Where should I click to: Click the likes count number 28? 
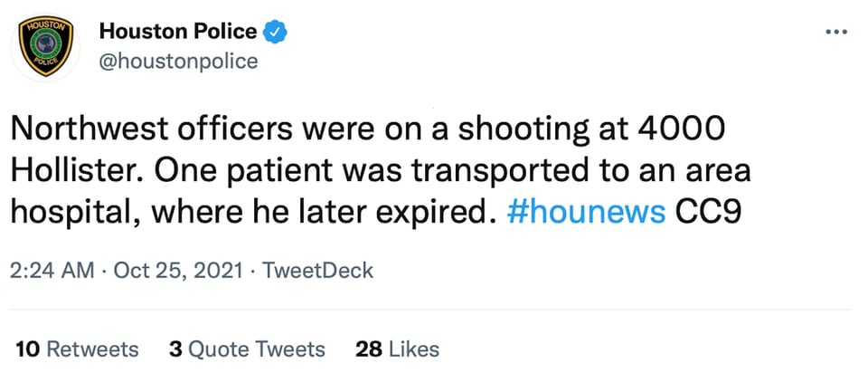(x=369, y=349)
